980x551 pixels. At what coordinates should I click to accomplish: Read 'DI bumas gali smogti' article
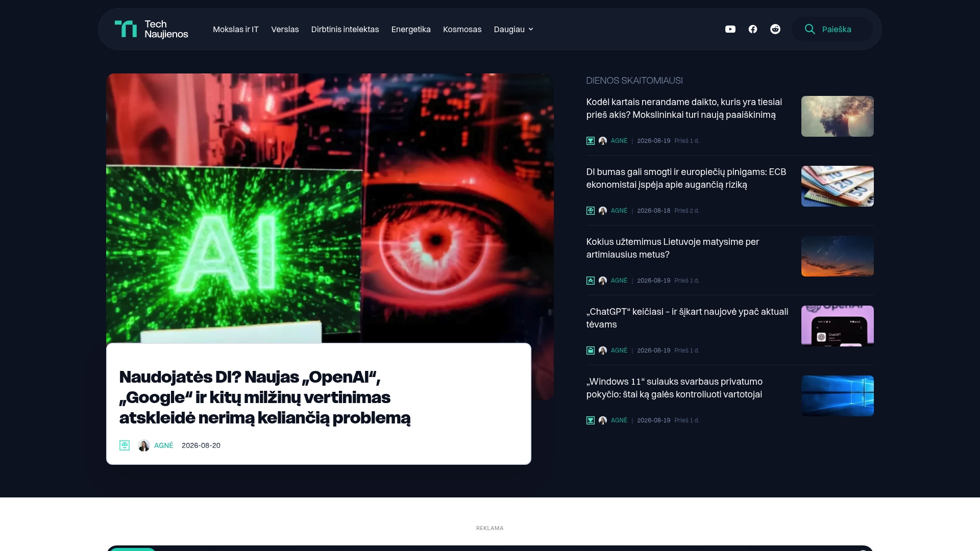(x=686, y=178)
